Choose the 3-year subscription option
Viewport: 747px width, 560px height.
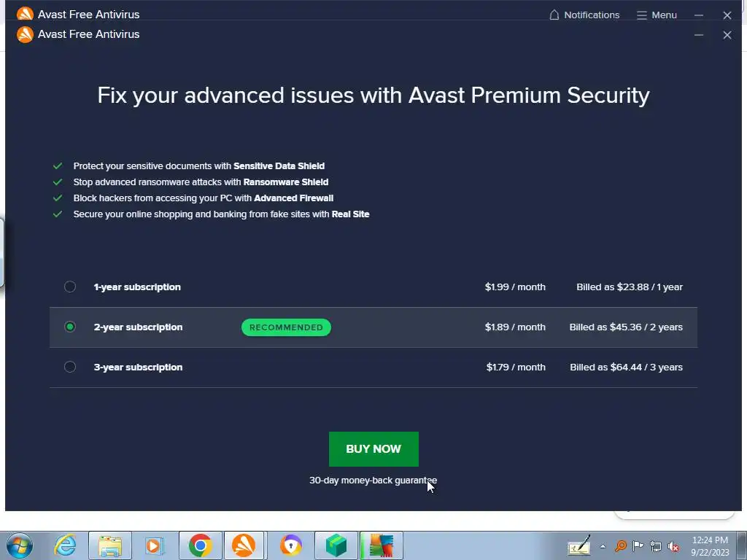[70, 367]
